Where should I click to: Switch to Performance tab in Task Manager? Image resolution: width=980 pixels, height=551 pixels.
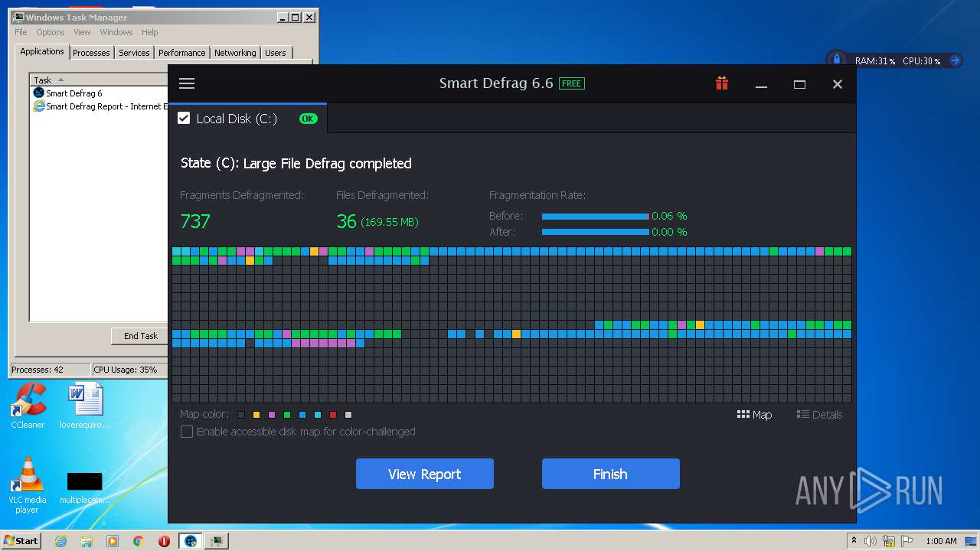(x=181, y=53)
